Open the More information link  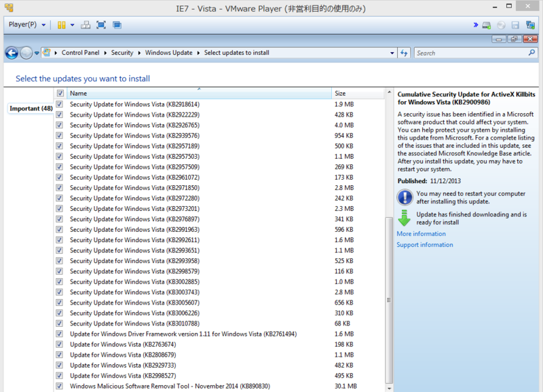pos(421,234)
